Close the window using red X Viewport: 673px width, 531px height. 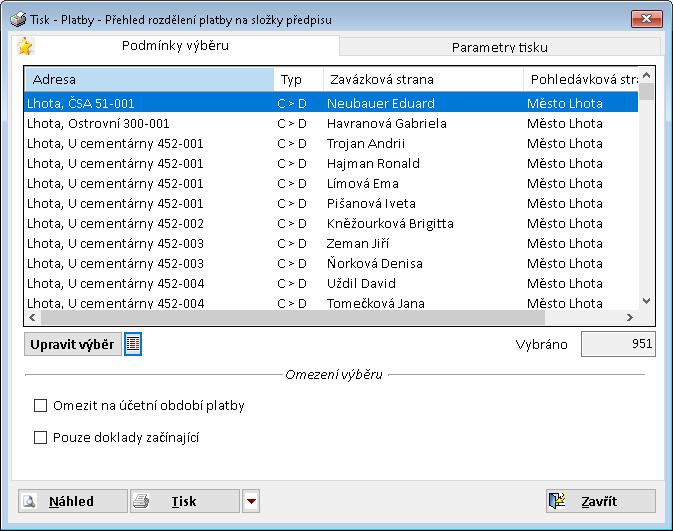[x=644, y=19]
